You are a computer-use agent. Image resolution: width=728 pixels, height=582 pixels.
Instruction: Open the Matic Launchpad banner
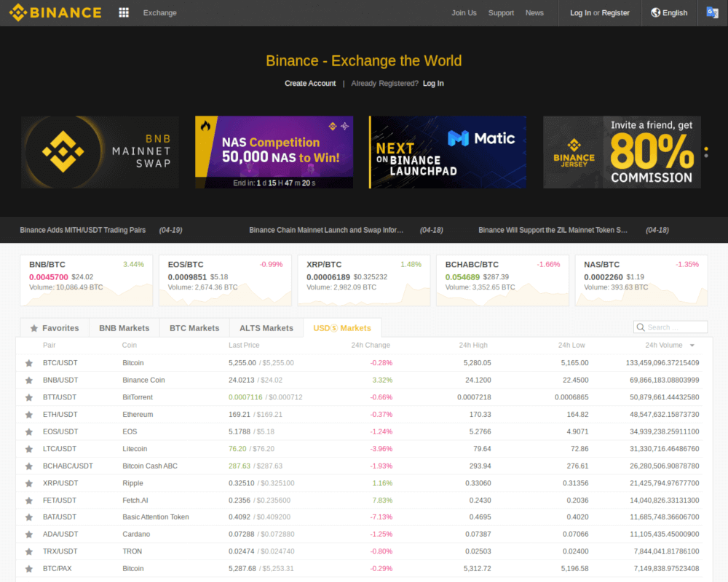tap(448, 152)
